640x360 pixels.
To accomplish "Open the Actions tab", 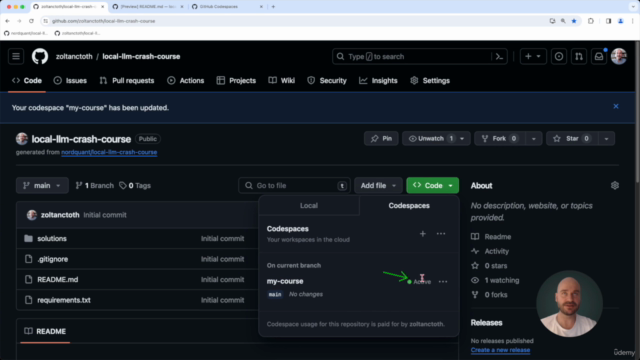I will click(x=186, y=81).
